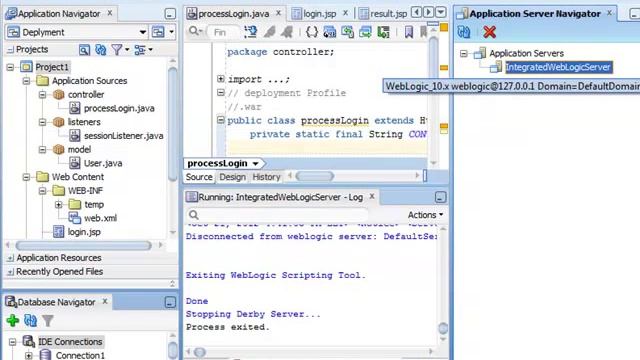Screen dimensions: 640x360
Task: Minimize the Application Navigator panel
Action: (x=170, y=14)
